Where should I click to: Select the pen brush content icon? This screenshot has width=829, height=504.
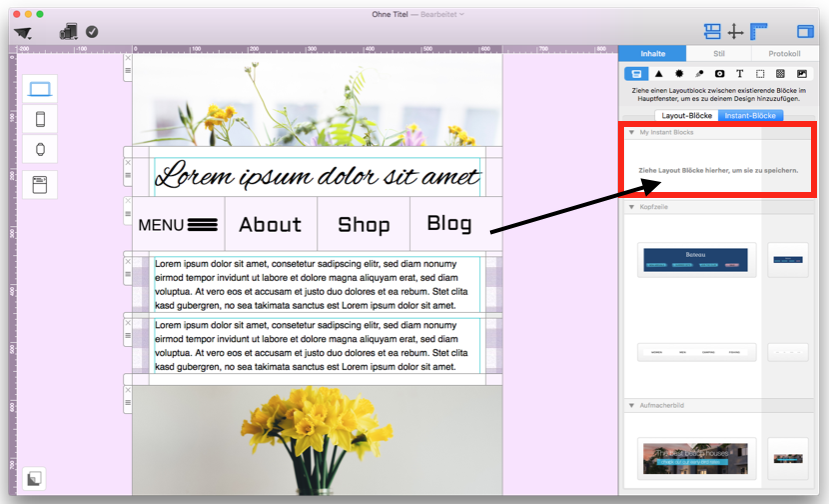[x=699, y=74]
